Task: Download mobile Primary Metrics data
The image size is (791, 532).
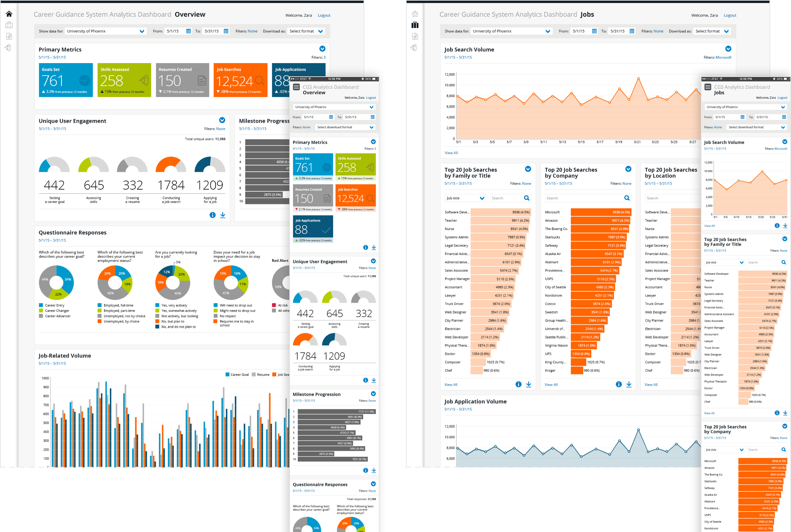Action: (374, 248)
